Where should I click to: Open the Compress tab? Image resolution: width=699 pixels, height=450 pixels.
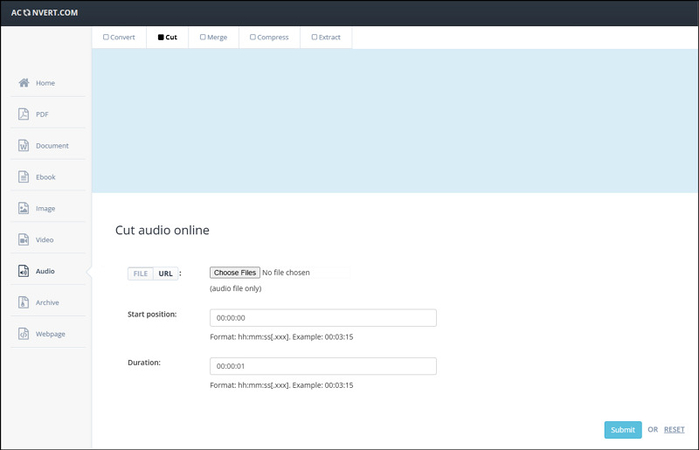click(x=269, y=37)
